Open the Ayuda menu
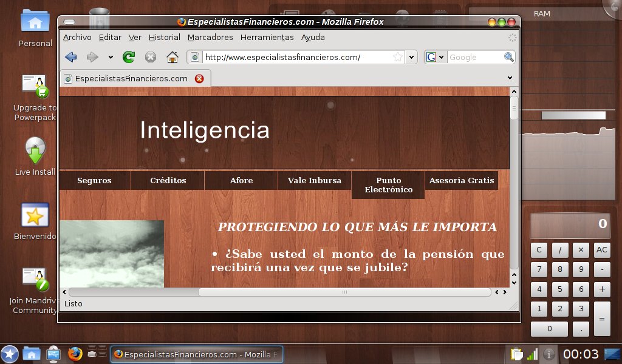 [313, 37]
